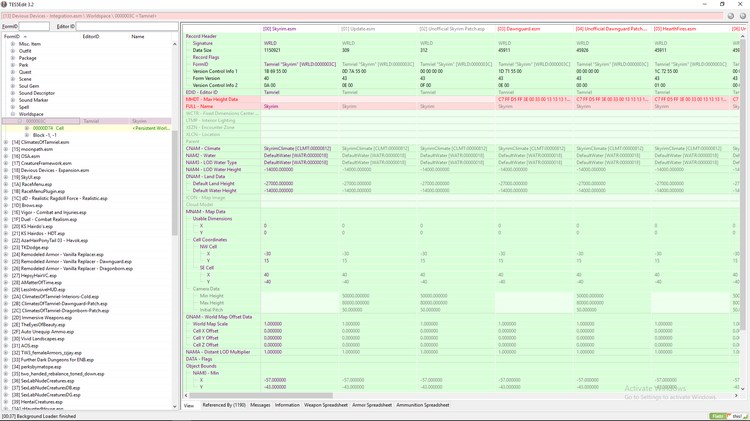Select [18] Devious Devices - Expansion.esm
The height and width of the screenshot is (421, 750).
coord(50,170)
